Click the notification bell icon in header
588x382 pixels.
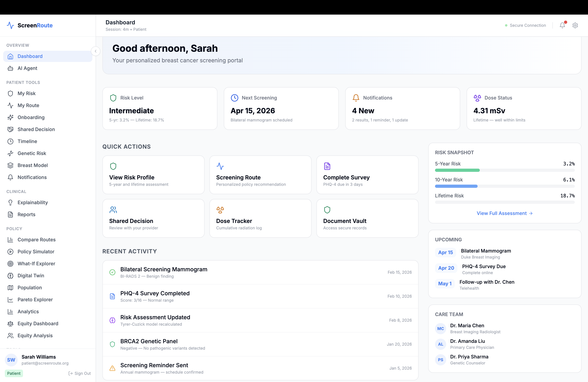tap(562, 25)
